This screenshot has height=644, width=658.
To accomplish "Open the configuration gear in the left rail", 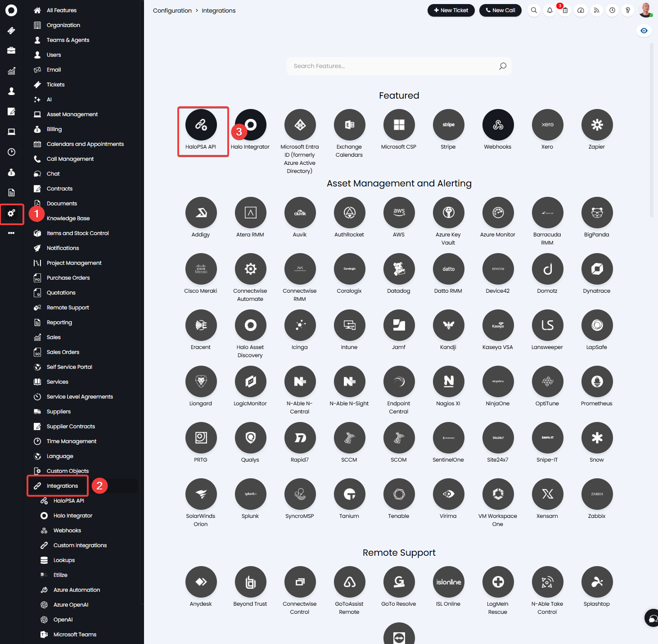I will [11, 213].
